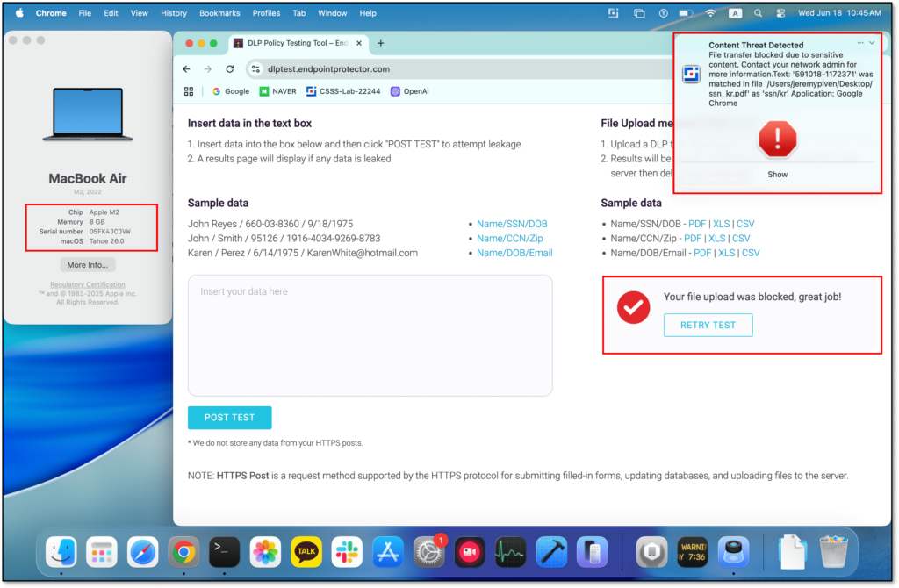
Task: Open the document file icon in the Dock
Action: click(792, 552)
